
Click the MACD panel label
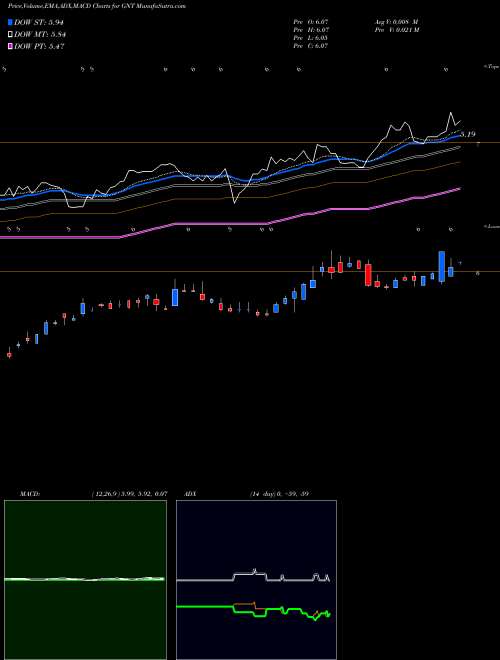pyautogui.click(x=30, y=493)
